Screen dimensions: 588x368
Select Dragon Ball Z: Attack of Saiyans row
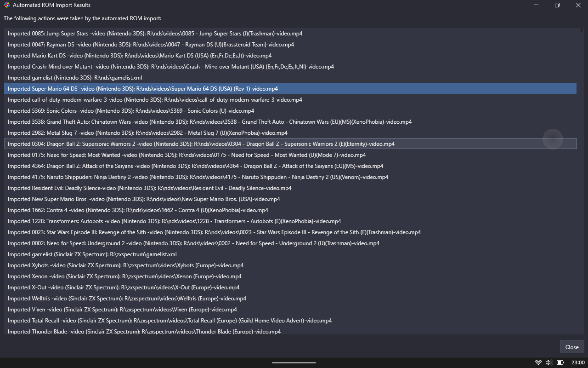[290, 166]
